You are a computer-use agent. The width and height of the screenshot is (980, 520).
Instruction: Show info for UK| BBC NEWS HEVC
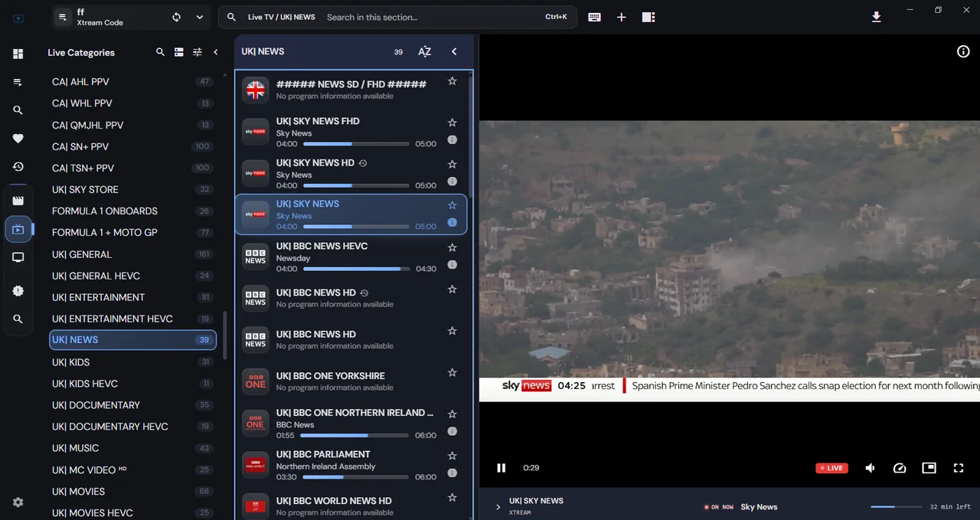452,264
